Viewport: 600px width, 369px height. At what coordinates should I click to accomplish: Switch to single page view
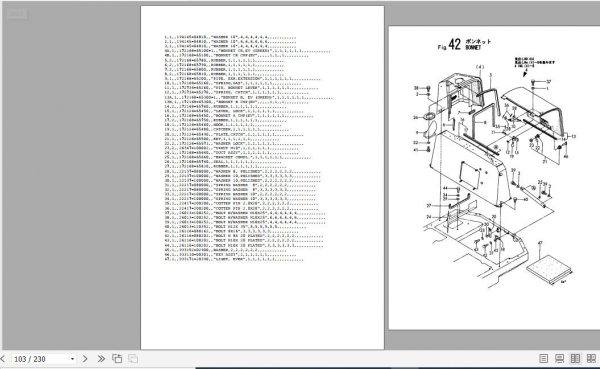coord(543,359)
